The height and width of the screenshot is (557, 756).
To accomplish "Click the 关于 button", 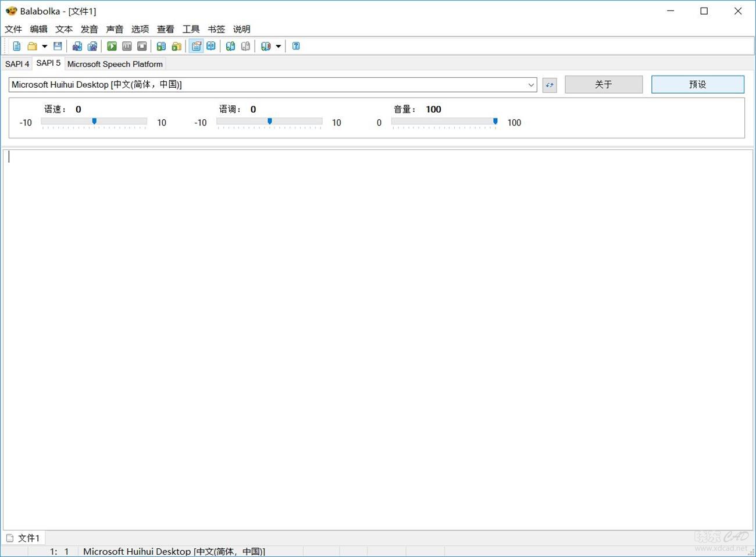I will [604, 84].
